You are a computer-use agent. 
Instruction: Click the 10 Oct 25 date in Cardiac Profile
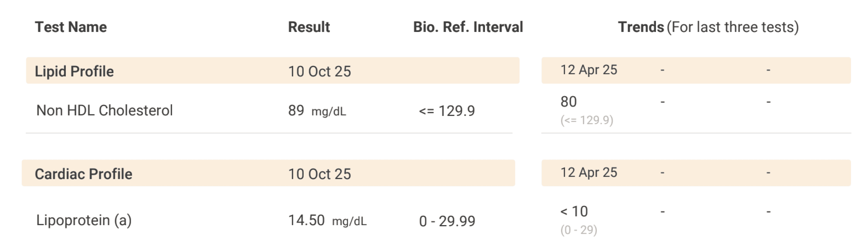coord(319,174)
